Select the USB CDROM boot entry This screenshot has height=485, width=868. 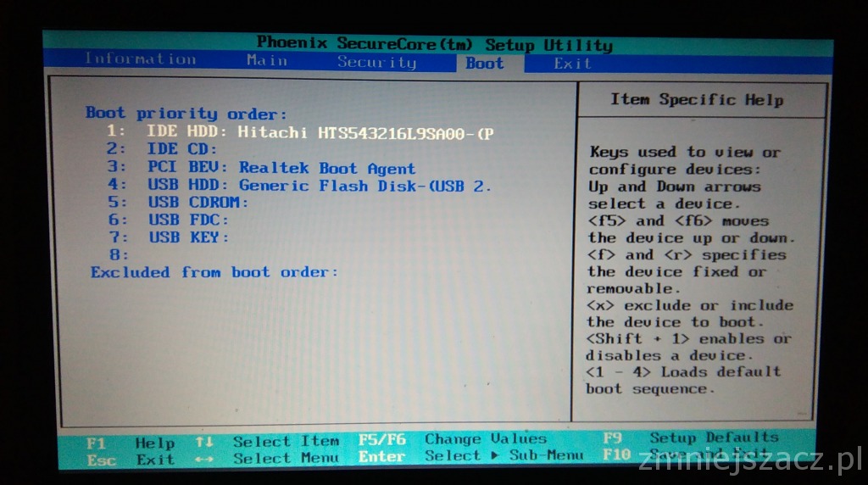click(x=178, y=202)
